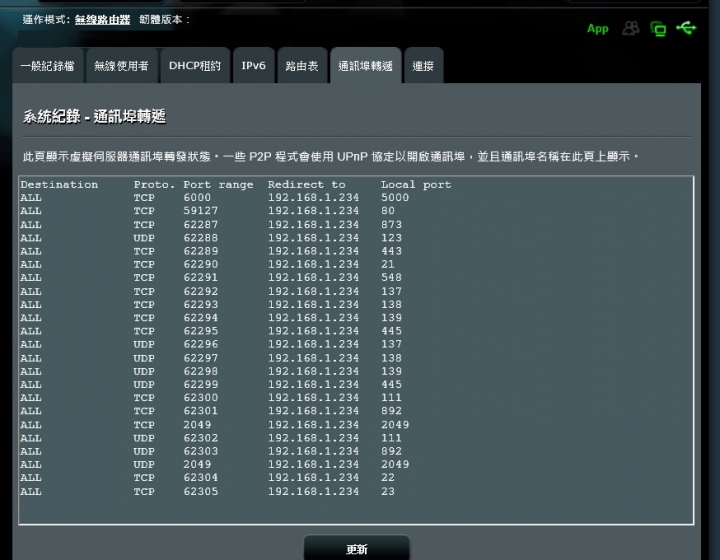Switch to the 一般紀錄檔 tab
This screenshot has height=560, width=720.
coord(47,66)
